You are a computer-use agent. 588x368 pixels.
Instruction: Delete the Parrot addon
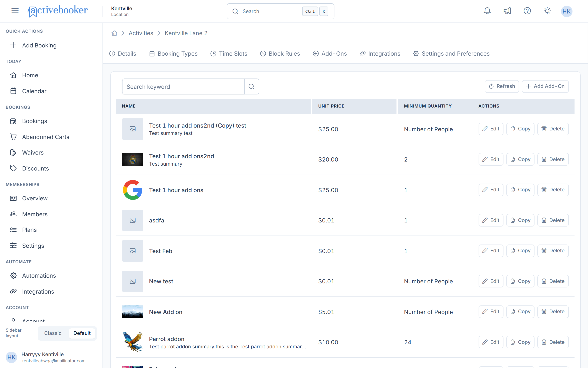(553, 342)
